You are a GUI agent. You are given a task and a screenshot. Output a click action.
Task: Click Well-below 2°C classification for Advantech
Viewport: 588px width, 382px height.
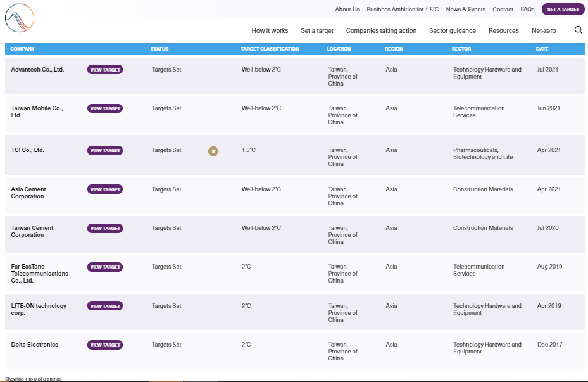(x=261, y=70)
